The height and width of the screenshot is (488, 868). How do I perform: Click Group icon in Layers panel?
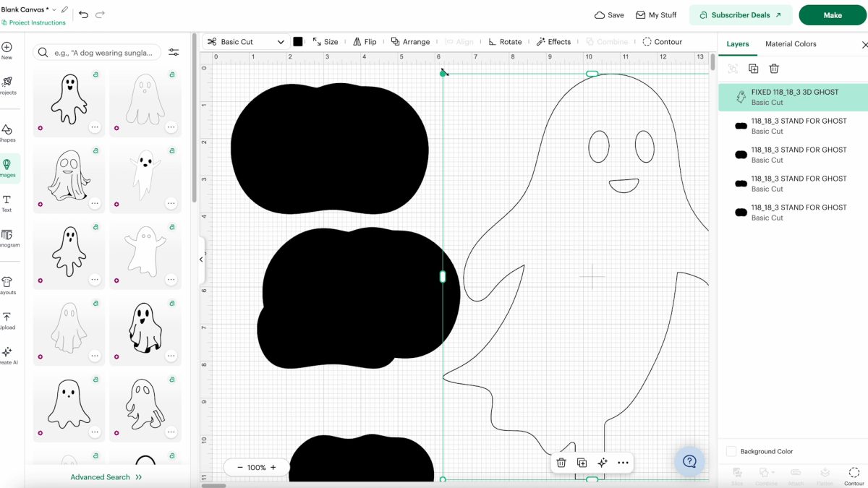[733, 69]
